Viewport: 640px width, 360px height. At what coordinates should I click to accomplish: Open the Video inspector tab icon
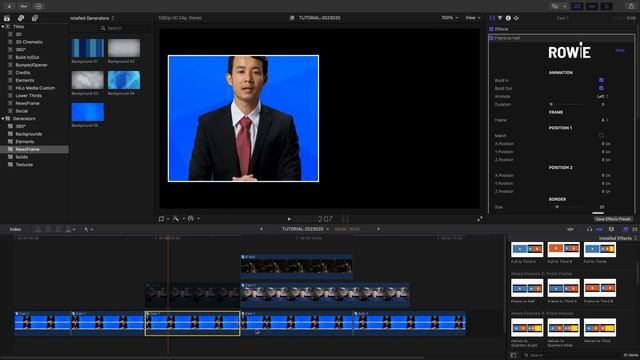[492, 18]
